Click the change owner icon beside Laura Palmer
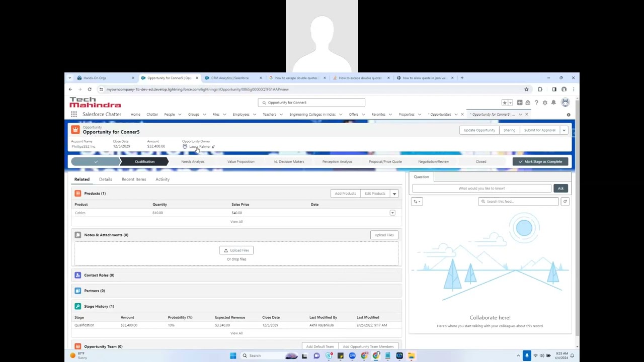This screenshot has height=362, width=644. click(213, 147)
